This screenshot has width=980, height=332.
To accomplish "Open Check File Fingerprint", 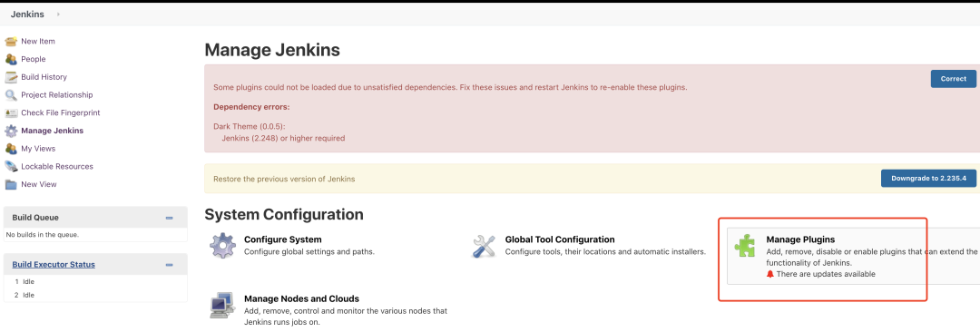I will [x=61, y=112].
